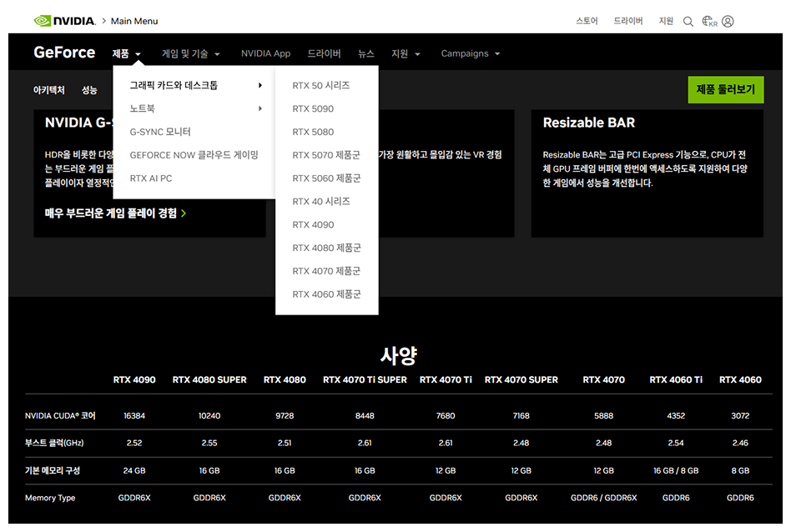Screen dimensions: 791x532
Task: Switch to the 아키텍처 tab
Action: coord(49,90)
